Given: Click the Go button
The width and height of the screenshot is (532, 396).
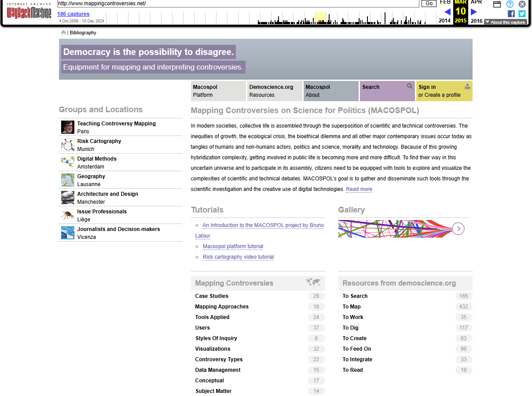Looking at the screenshot, I should click(x=429, y=4).
